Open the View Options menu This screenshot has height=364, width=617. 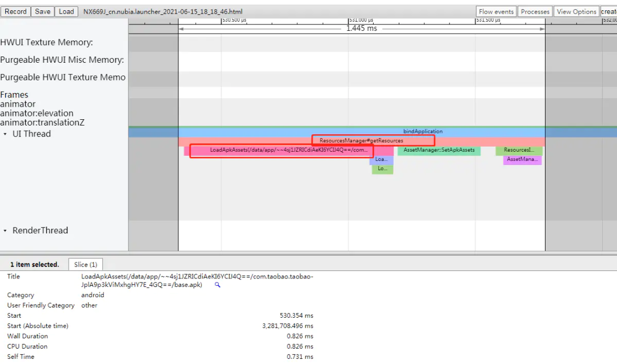coord(576,11)
